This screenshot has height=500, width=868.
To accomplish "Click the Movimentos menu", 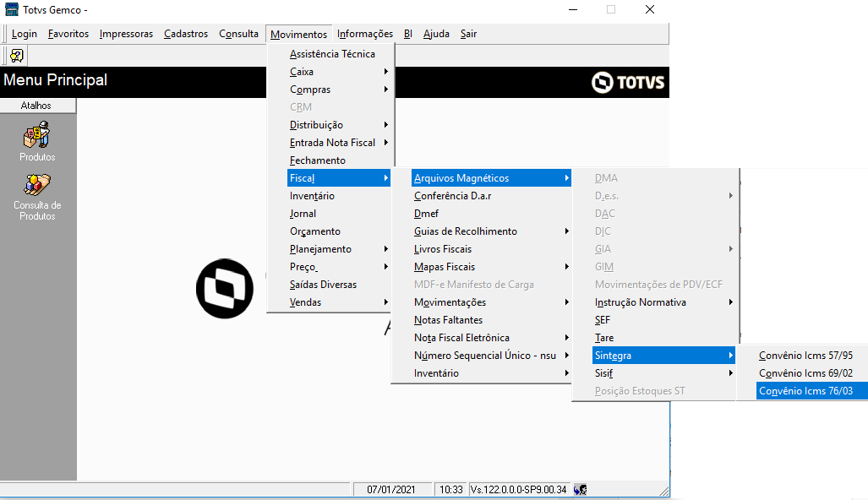I will point(299,35).
